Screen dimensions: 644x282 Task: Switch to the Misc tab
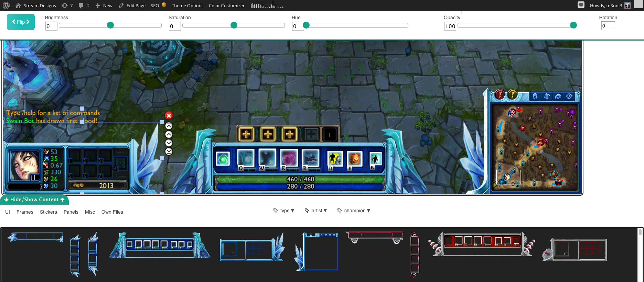[90, 212]
